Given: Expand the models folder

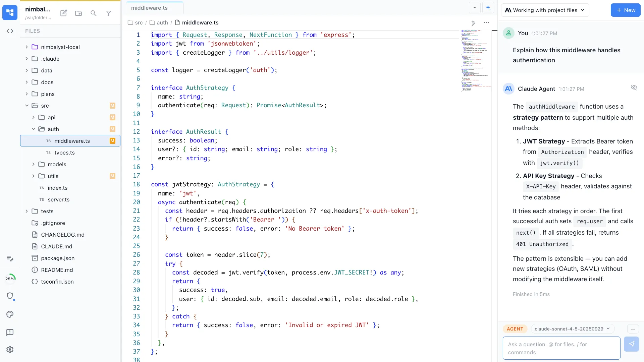Looking at the screenshot, I should (33, 164).
